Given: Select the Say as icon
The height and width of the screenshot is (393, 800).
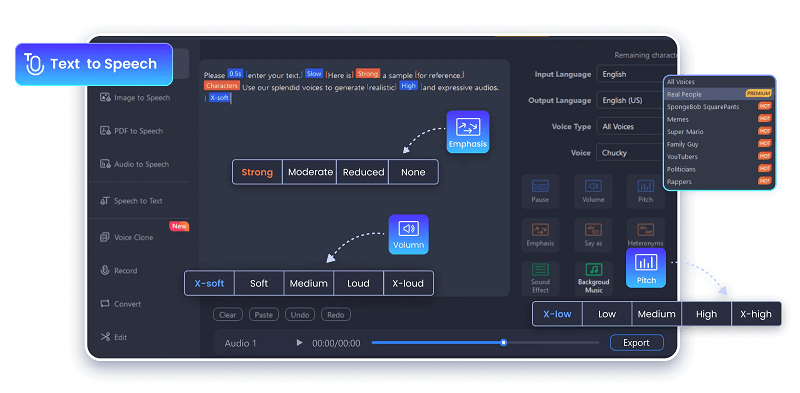Looking at the screenshot, I should 593,235.
